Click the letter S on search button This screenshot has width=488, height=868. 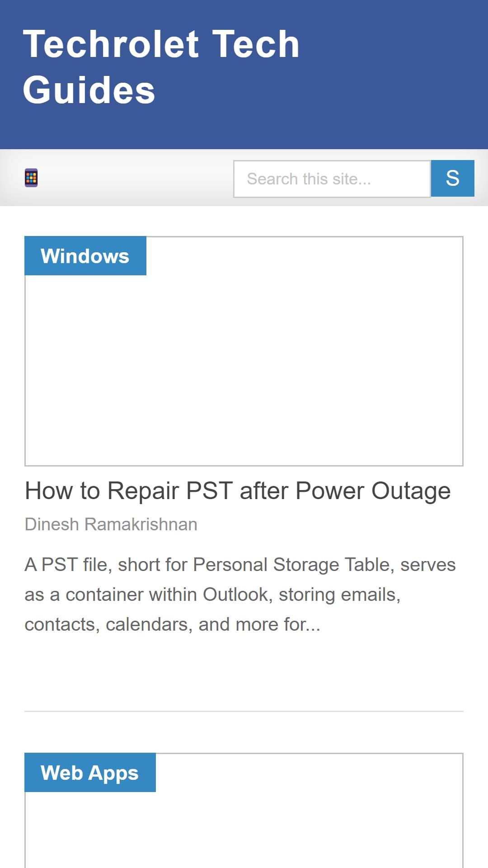(452, 178)
